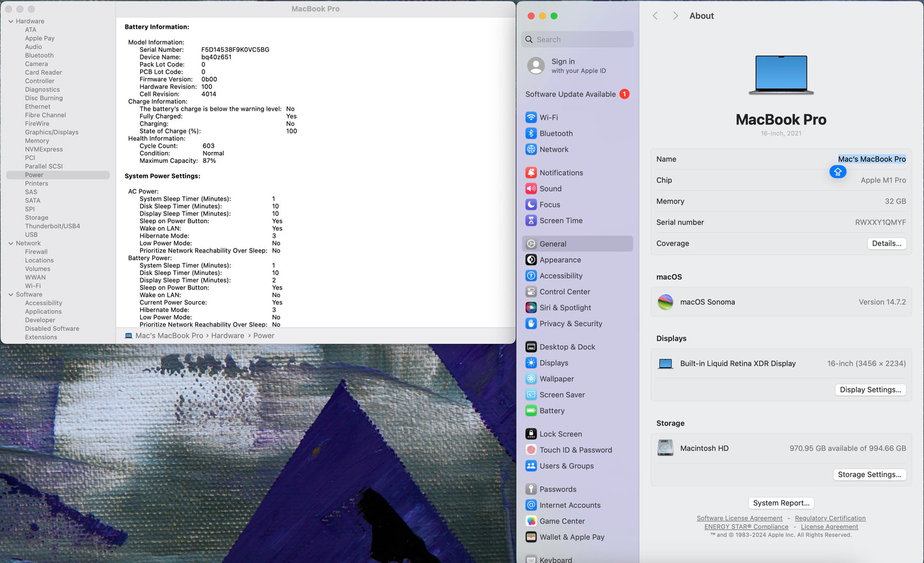Open the Wi-Fi settings icon
The height and width of the screenshot is (563, 924).
[531, 118]
